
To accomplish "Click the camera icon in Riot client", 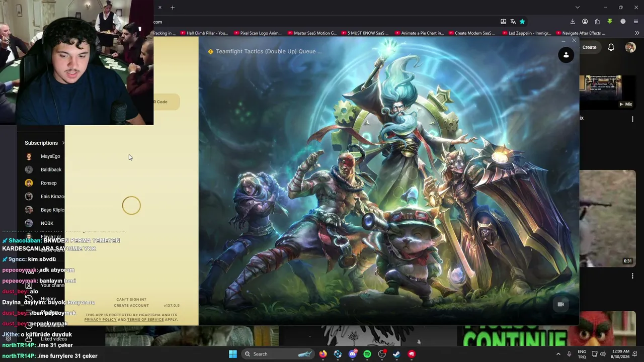I will pos(561,304).
